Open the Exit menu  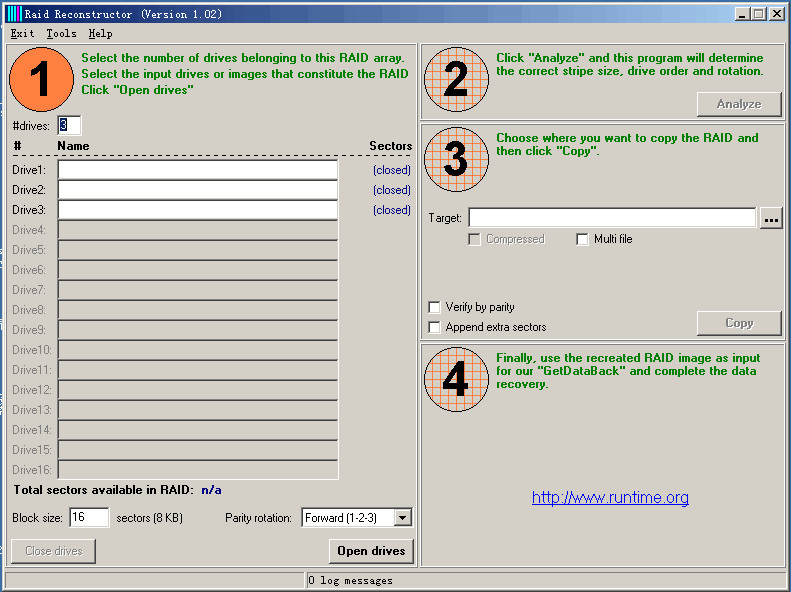(22, 33)
